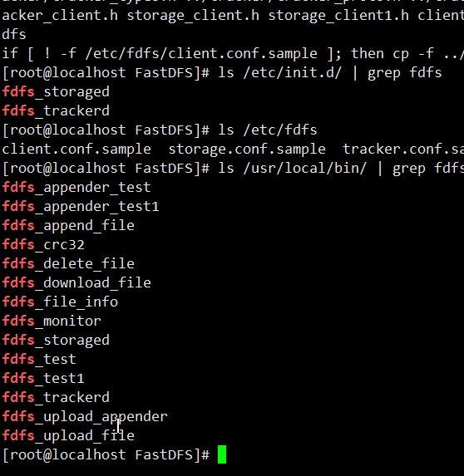Click the 'ls /etc/fdfs' command text
Image resolution: width=464 pixels, height=476 pixels.
(x=268, y=130)
